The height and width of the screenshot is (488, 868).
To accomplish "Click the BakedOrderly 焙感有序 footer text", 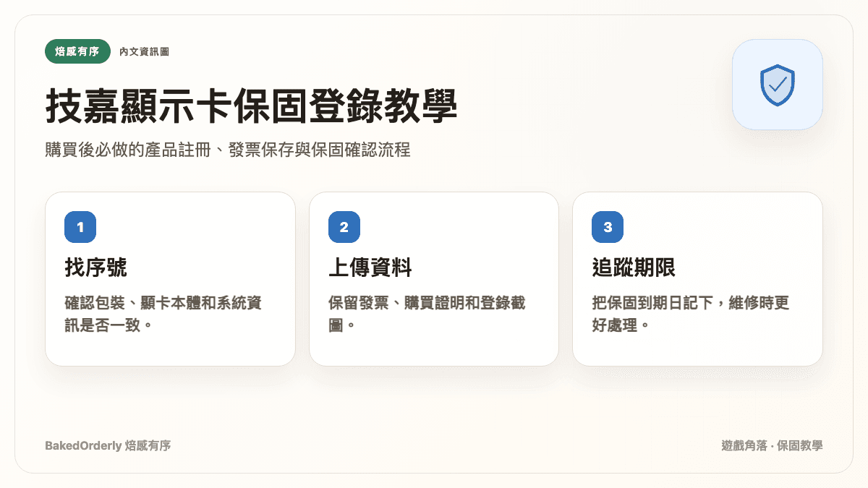I will tap(108, 445).
